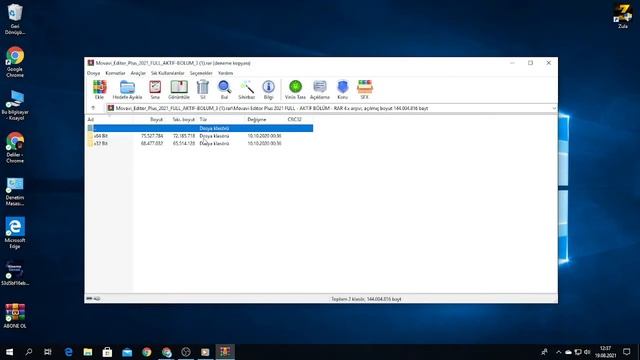Click size value 68.477.032

152,144
